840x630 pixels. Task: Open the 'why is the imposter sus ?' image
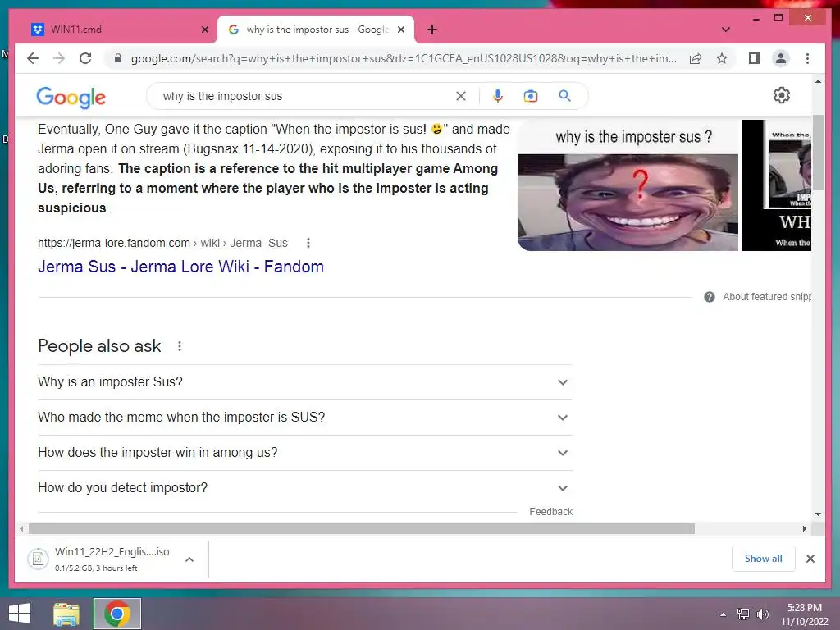(x=628, y=185)
